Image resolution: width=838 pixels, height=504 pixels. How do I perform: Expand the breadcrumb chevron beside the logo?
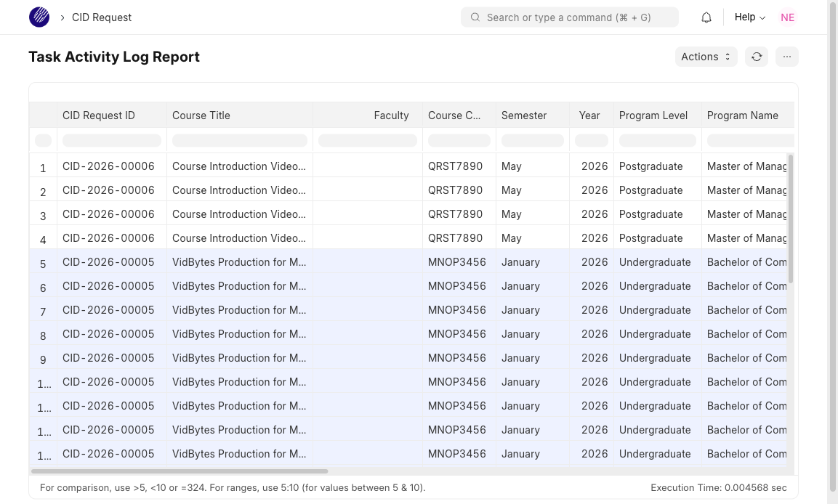62,17
